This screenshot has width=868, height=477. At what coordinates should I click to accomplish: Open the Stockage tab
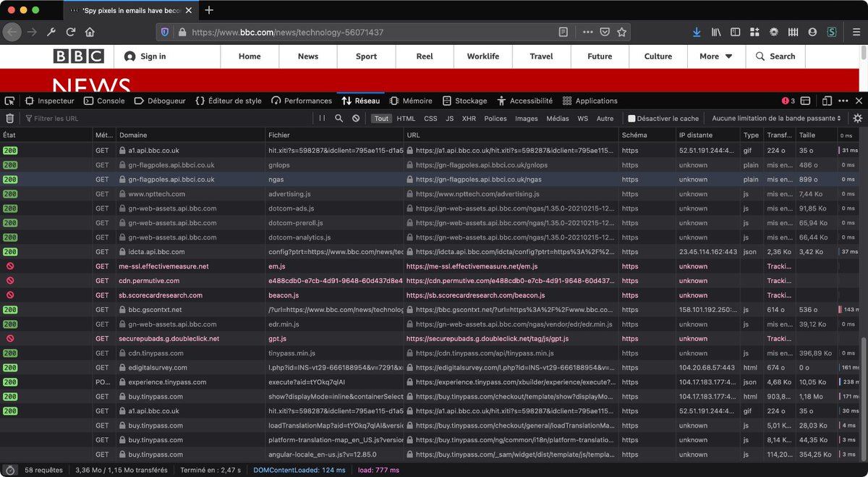pyautogui.click(x=464, y=101)
